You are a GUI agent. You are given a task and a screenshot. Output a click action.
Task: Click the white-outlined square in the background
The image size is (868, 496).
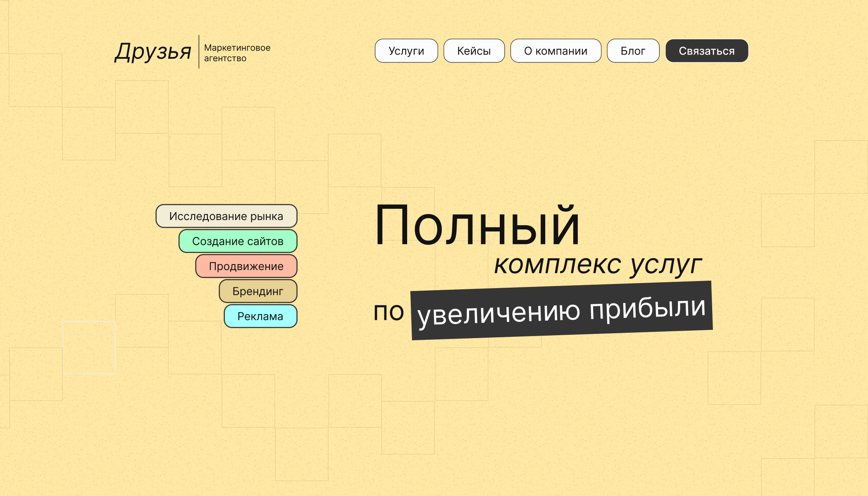pos(89,348)
